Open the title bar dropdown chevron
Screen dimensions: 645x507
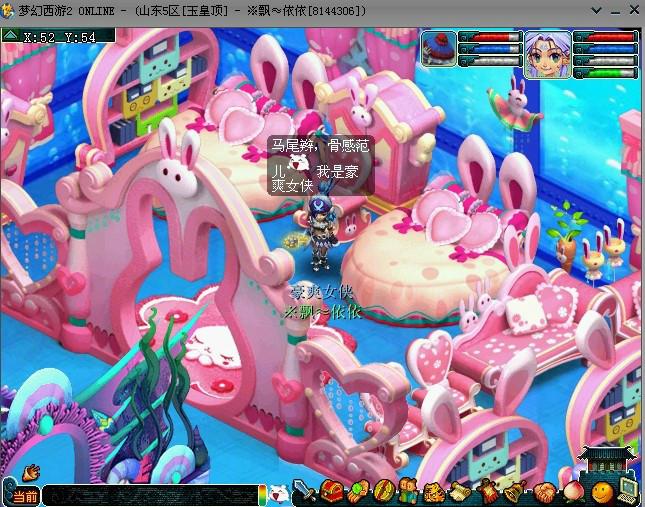coord(596,11)
